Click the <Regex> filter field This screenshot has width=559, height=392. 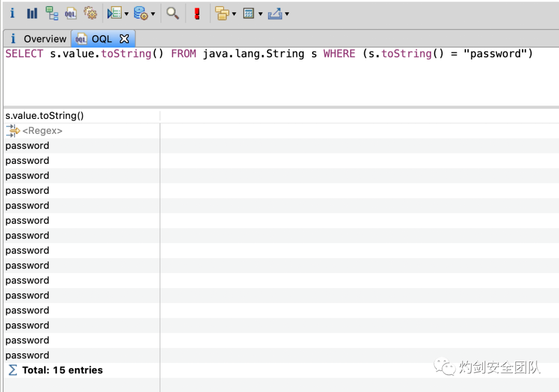(42, 131)
